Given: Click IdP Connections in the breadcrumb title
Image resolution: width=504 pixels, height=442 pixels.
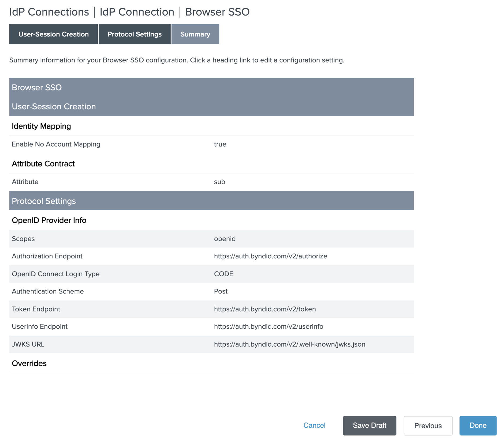Looking at the screenshot, I should coord(49,12).
